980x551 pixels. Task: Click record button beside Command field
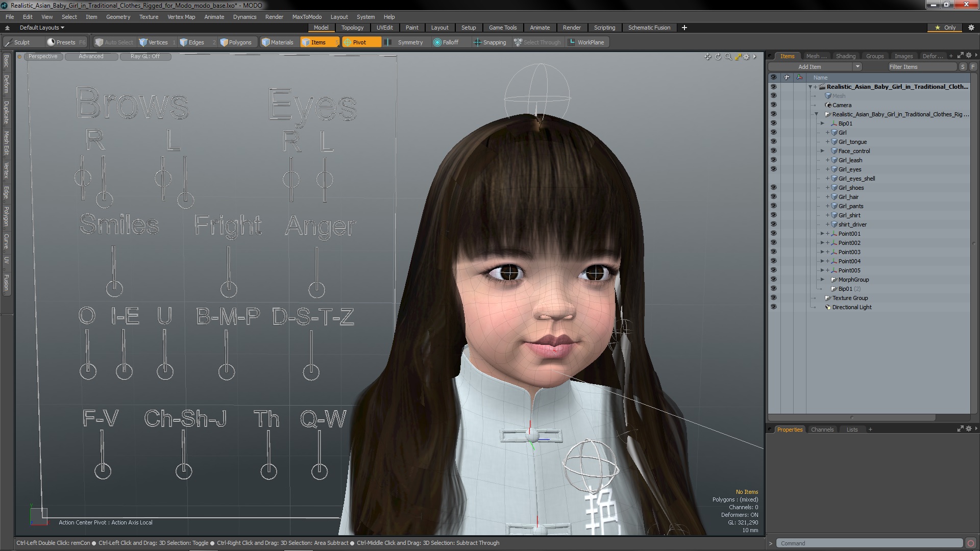click(971, 543)
